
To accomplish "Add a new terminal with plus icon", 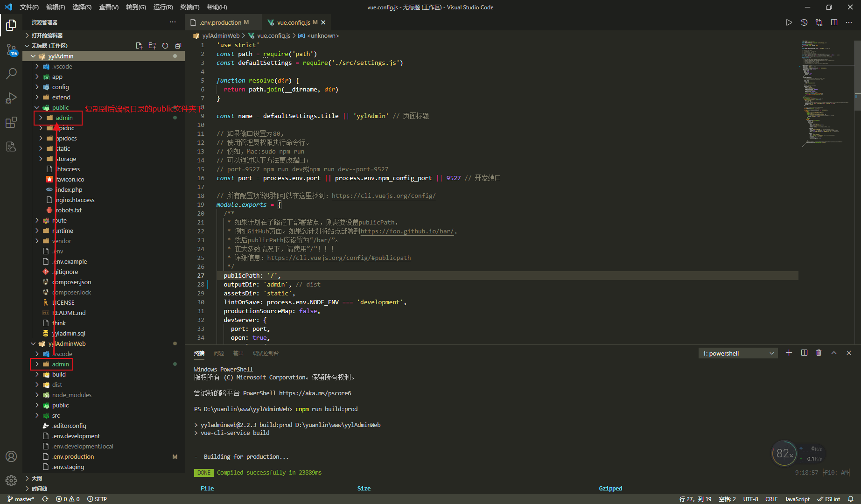I will pos(789,353).
